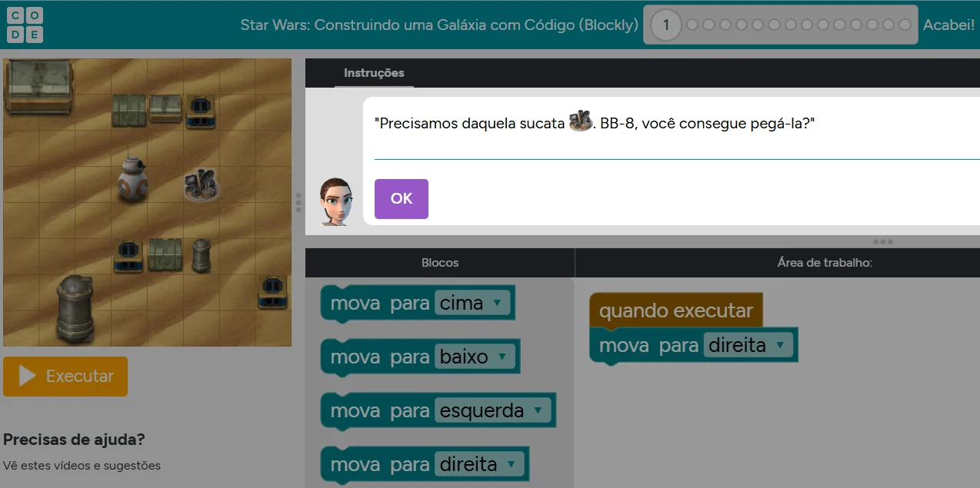Open direction dropdown on toolbox "direita" block
The height and width of the screenshot is (488, 980).
tap(479, 464)
